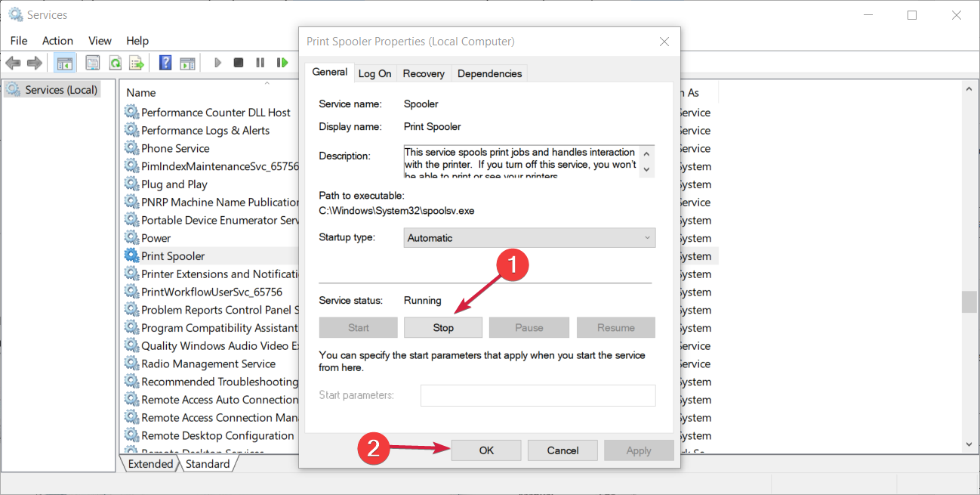Click the services list vertical scrollbar thumb
The width and height of the screenshot is (980, 495).
click(969, 302)
